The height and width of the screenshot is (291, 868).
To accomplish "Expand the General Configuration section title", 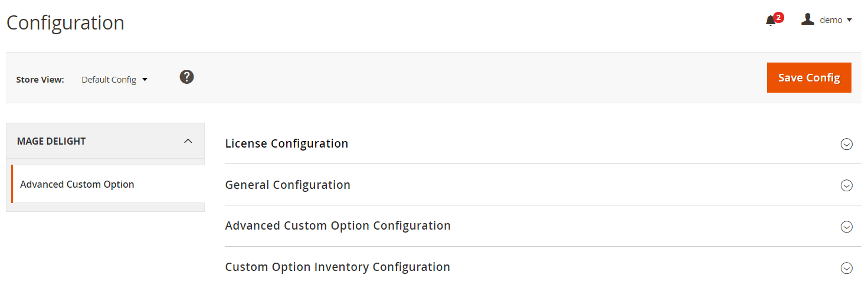I will [287, 185].
